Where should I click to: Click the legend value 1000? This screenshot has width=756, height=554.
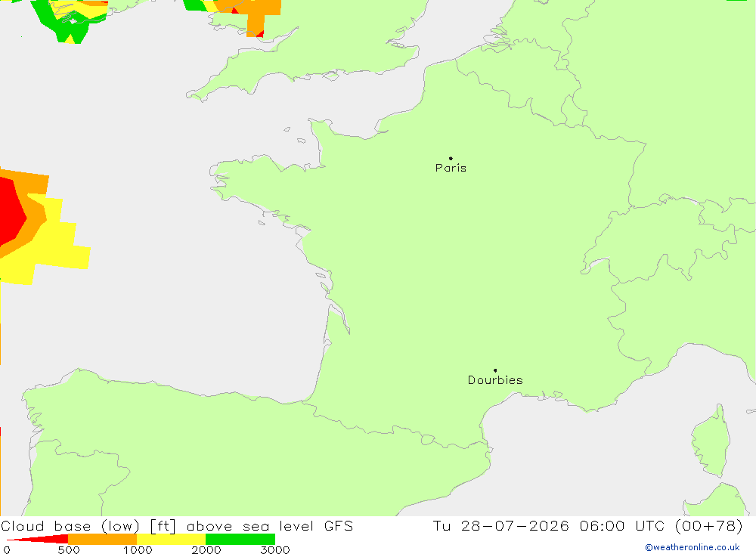[138, 549]
